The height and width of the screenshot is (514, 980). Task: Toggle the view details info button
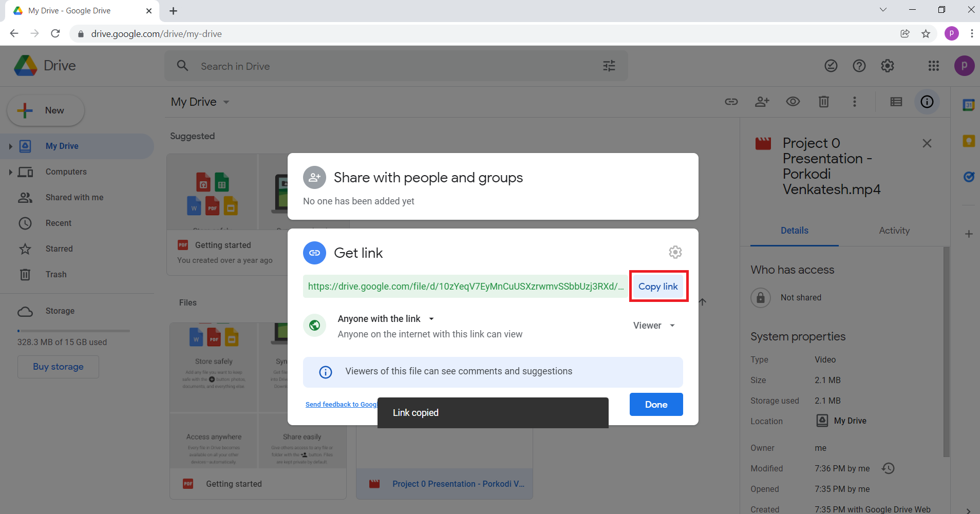click(x=927, y=102)
